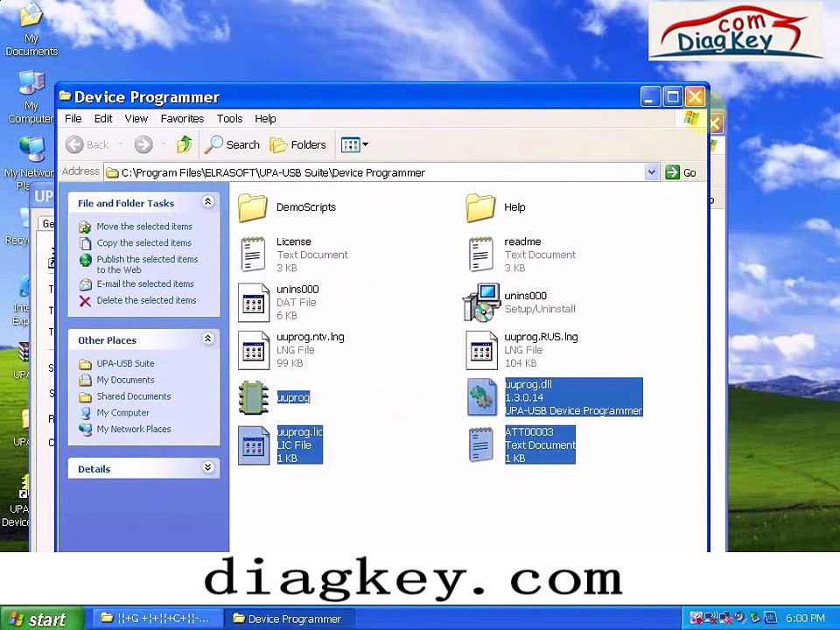Viewport: 840px width, 630px height.
Task: Select the unins000 Setup/Uninstall icon
Action: point(481,303)
